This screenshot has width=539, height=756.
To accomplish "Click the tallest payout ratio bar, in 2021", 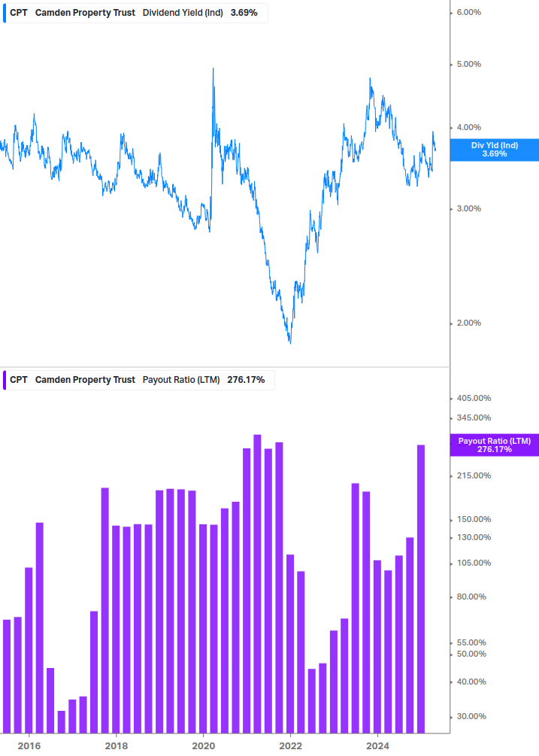I will pos(257,584).
